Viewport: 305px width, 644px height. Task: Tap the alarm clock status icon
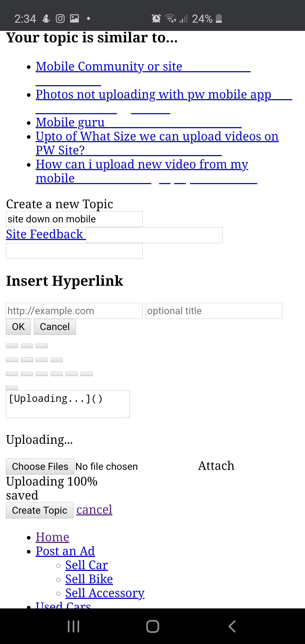tap(156, 18)
